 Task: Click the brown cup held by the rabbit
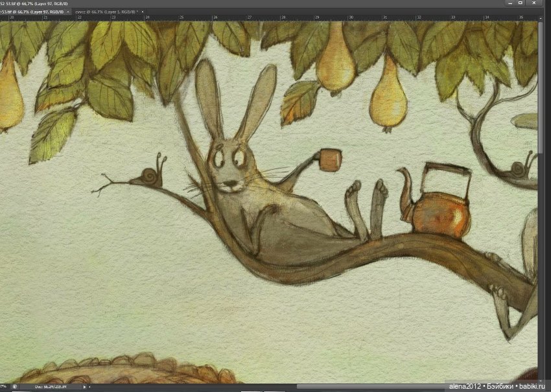pyautogui.click(x=331, y=159)
